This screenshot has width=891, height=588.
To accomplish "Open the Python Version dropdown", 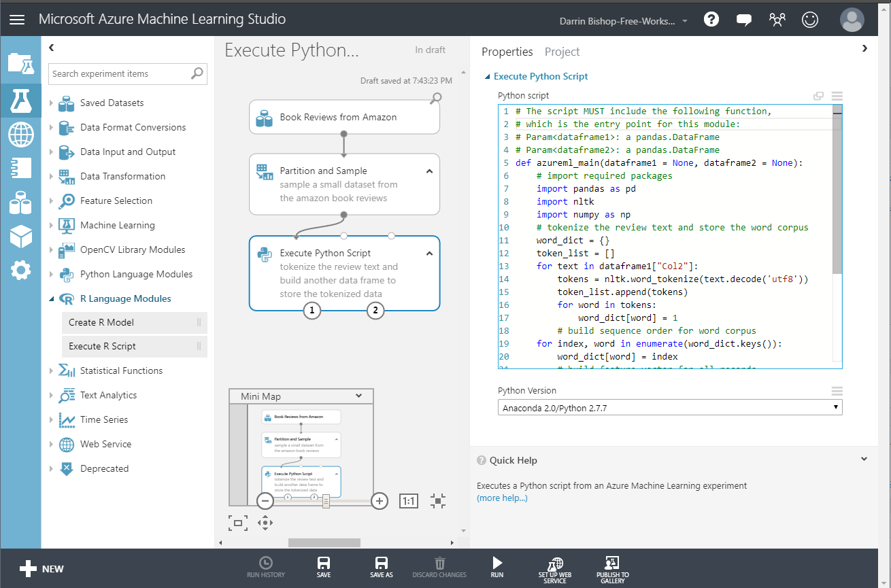I will (836, 407).
